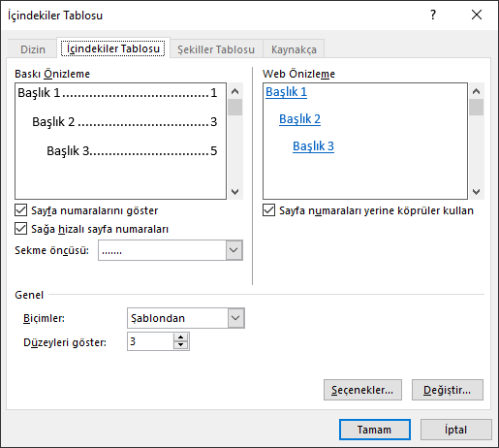Select the Kaynakça tab
Image resolution: width=499 pixels, height=448 pixels.
(x=294, y=49)
